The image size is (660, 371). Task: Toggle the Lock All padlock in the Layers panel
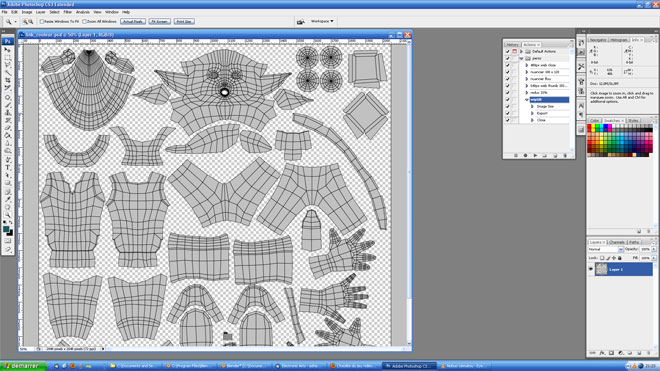coord(620,258)
